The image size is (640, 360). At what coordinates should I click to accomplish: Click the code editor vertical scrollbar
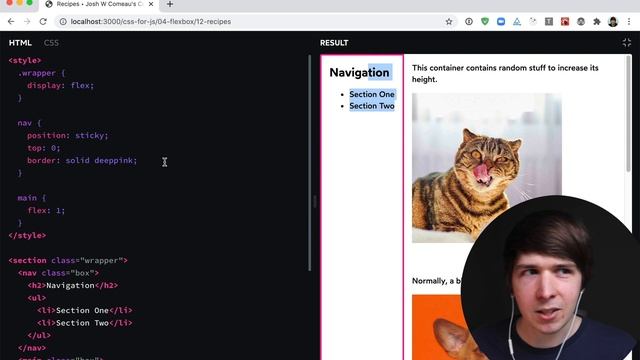pos(310,162)
